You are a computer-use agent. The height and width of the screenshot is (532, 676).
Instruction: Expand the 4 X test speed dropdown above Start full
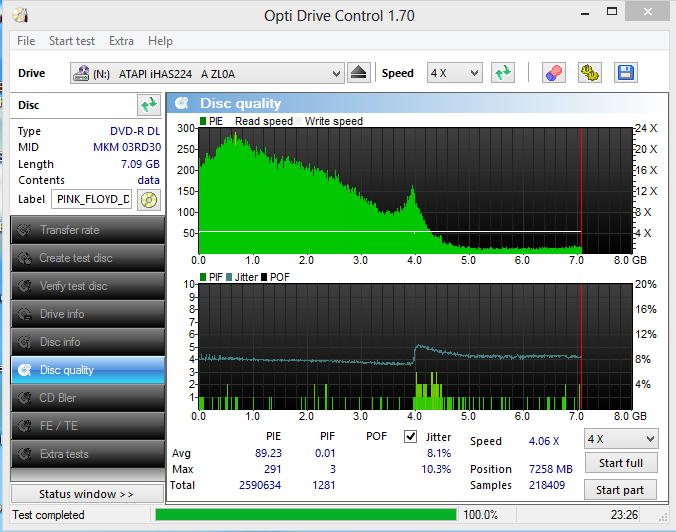coord(621,439)
